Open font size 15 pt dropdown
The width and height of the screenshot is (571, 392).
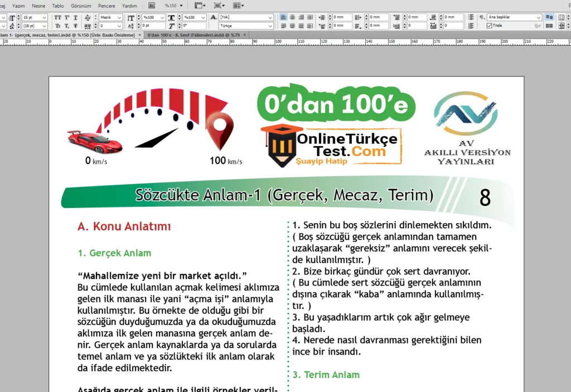click(44, 17)
